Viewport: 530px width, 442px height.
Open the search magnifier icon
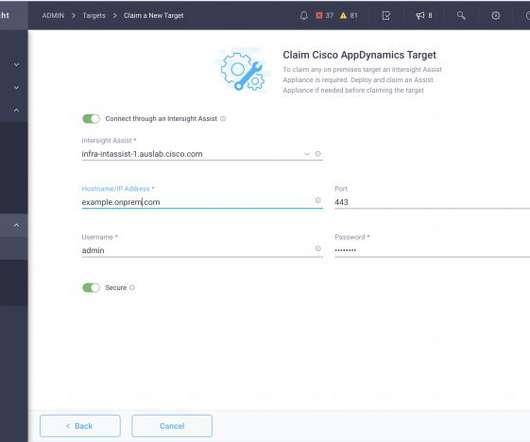461,16
